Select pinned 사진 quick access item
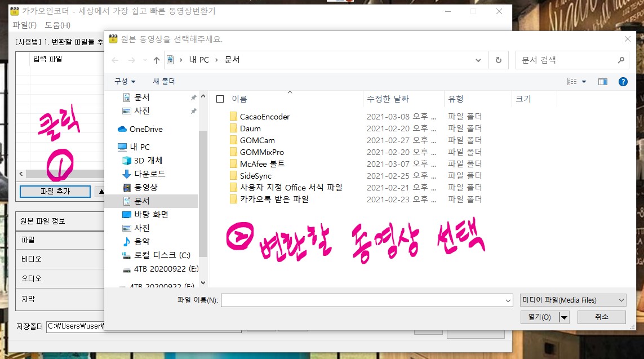644x359 pixels. (141, 111)
